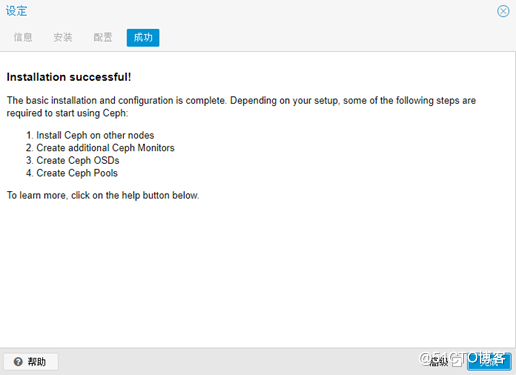This screenshot has height=375, width=516.
Task: Click the question mark help icon
Action: (x=18, y=361)
